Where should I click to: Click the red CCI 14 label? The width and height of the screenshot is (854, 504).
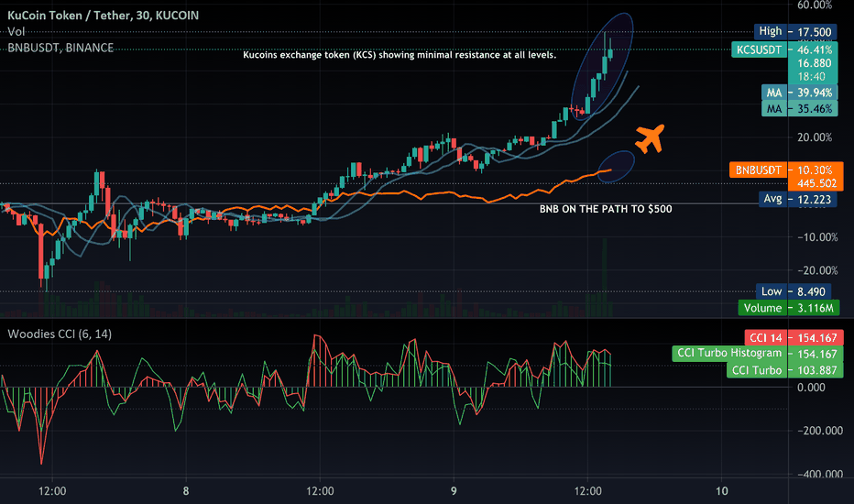pos(794,338)
